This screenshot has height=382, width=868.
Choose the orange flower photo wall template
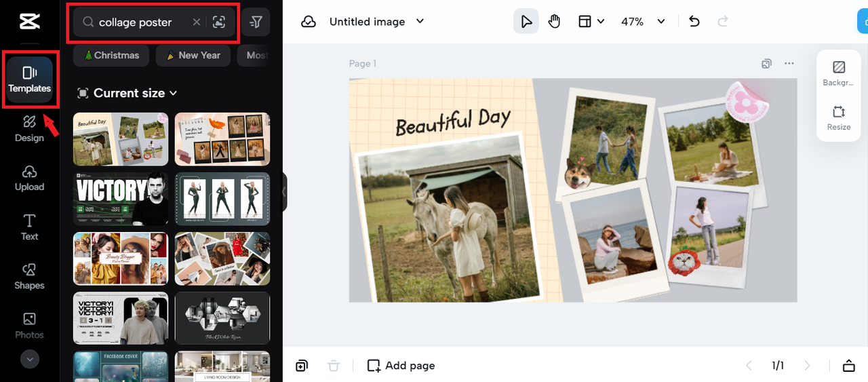tap(222, 139)
